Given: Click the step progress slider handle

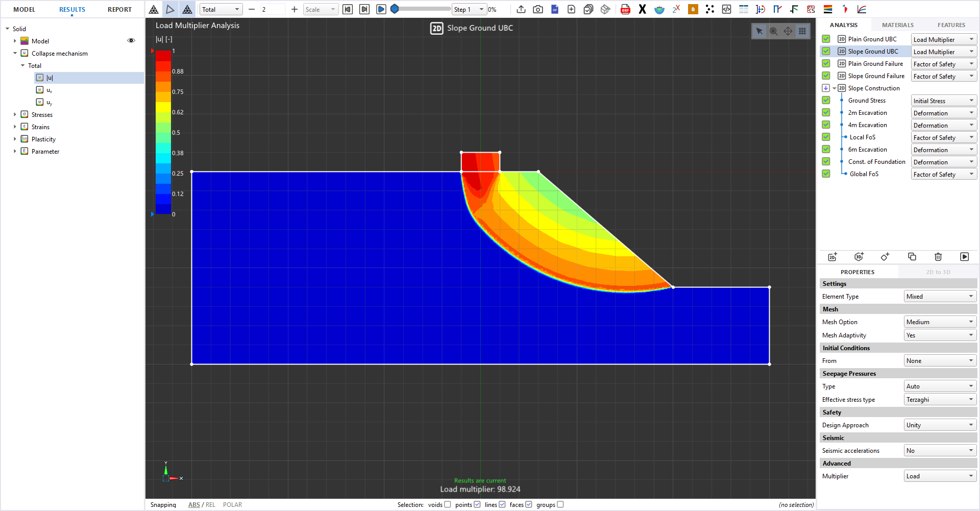Looking at the screenshot, I should coord(395,9).
